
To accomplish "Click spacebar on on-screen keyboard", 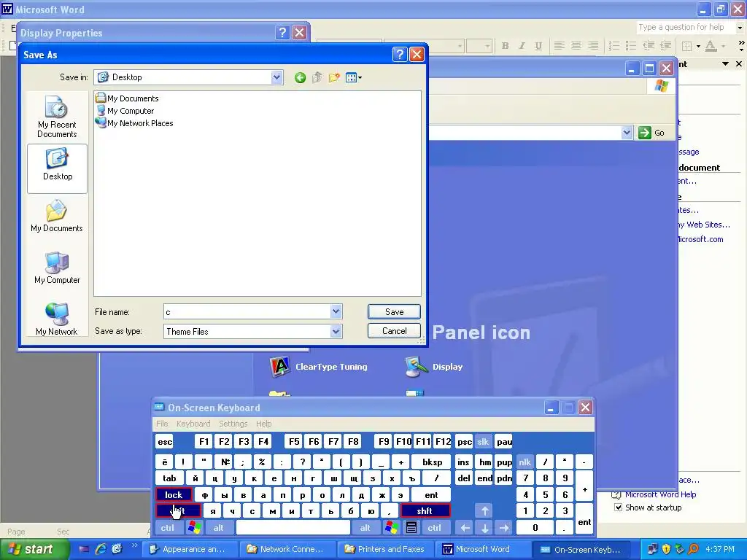I will tap(293, 527).
